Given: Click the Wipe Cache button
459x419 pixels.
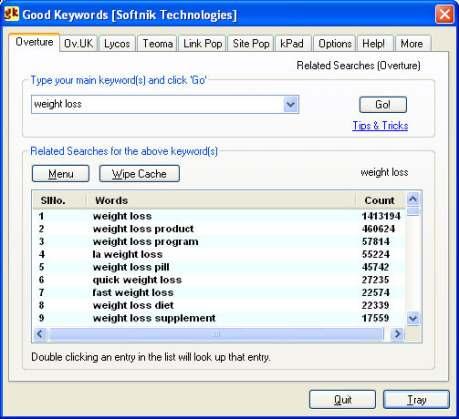Looking at the screenshot, I should [x=139, y=174].
